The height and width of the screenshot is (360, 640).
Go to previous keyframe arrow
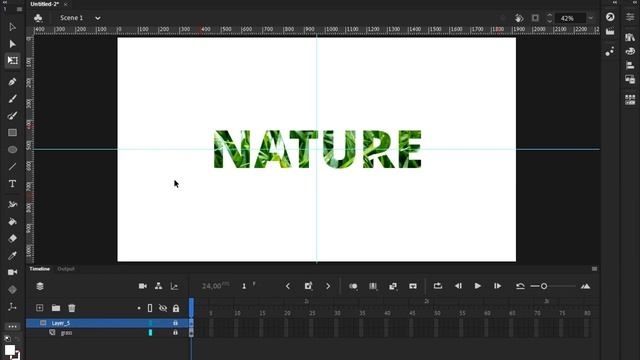click(288, 286)
